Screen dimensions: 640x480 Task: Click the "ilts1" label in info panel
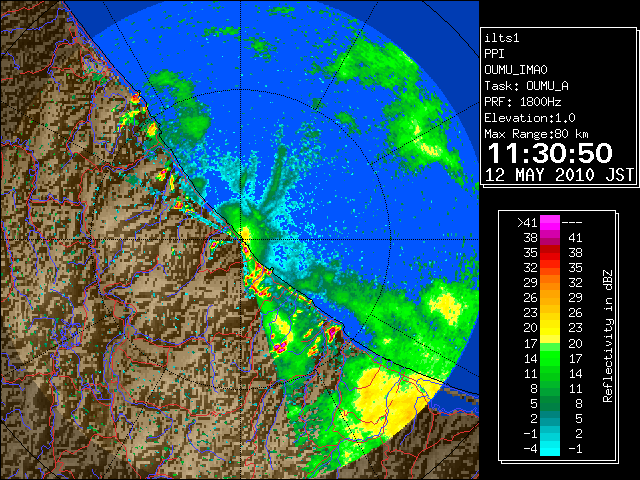[502, 38]
